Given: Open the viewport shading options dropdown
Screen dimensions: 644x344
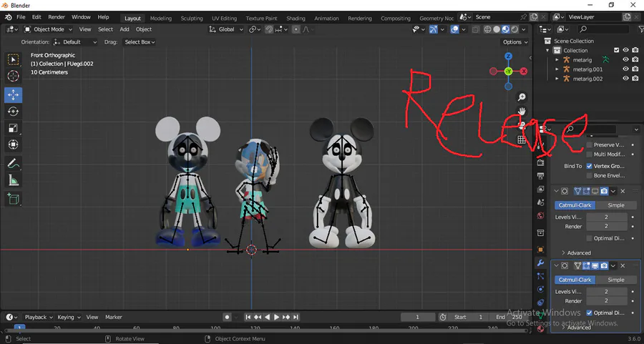Looking at the screenshot, I should click(x=524, y=29).
